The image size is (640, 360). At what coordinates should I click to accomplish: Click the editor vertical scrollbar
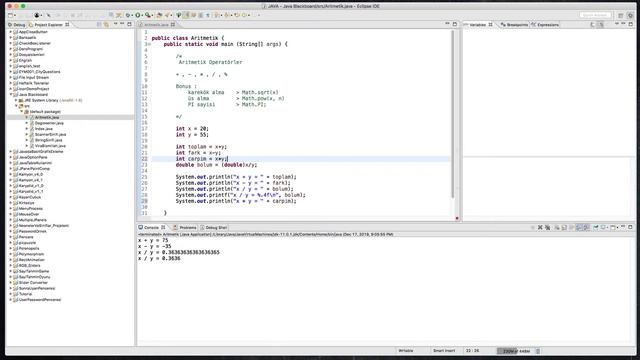pos(453,114)
